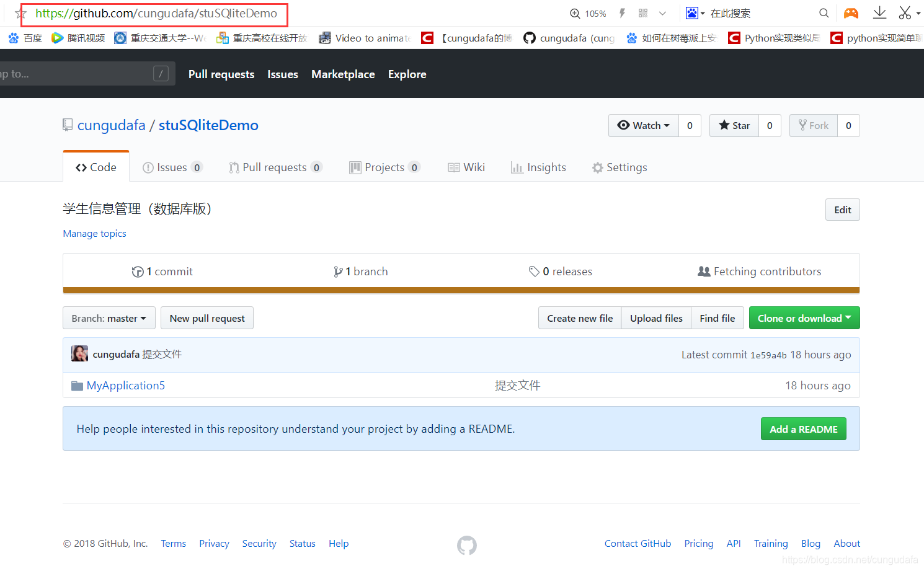Click the stuSQliteDemo repository name

pyautogui.click(x=208, y=125)
